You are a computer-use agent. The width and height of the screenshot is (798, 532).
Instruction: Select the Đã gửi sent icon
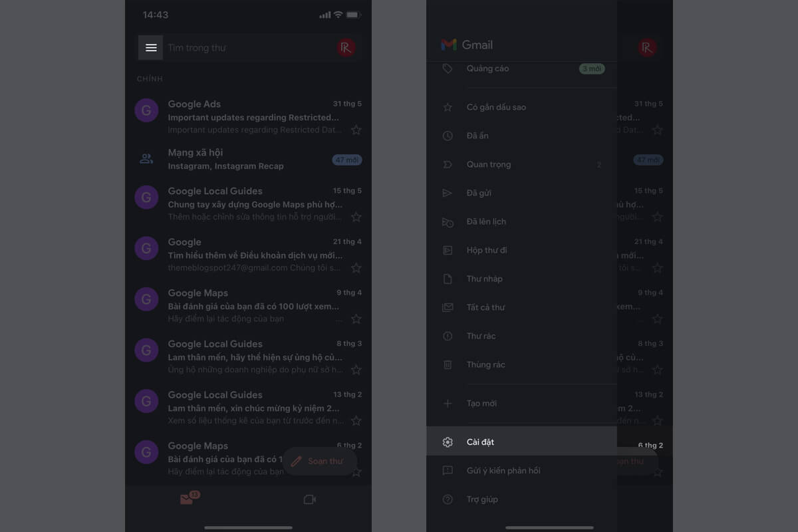[448, 193]
